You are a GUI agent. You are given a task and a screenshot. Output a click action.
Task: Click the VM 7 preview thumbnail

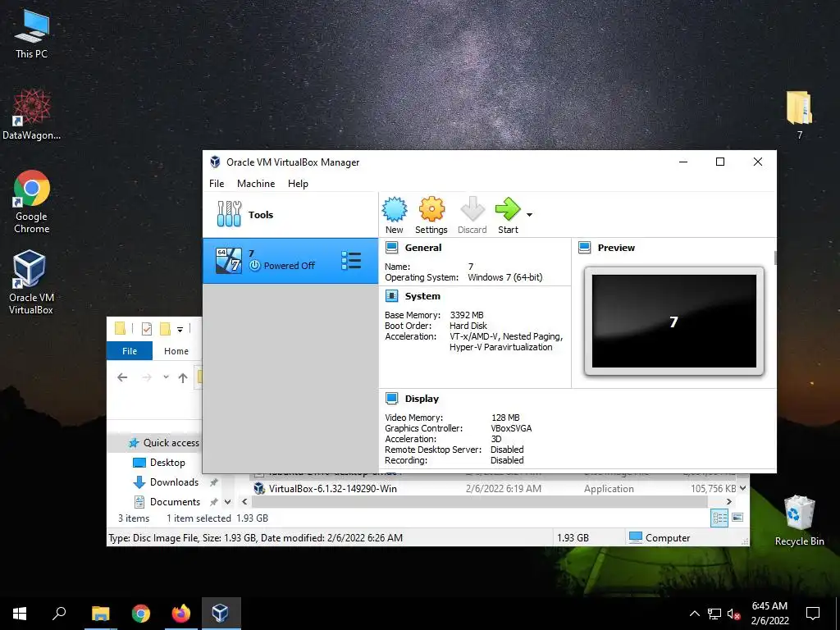coord(674,321)
